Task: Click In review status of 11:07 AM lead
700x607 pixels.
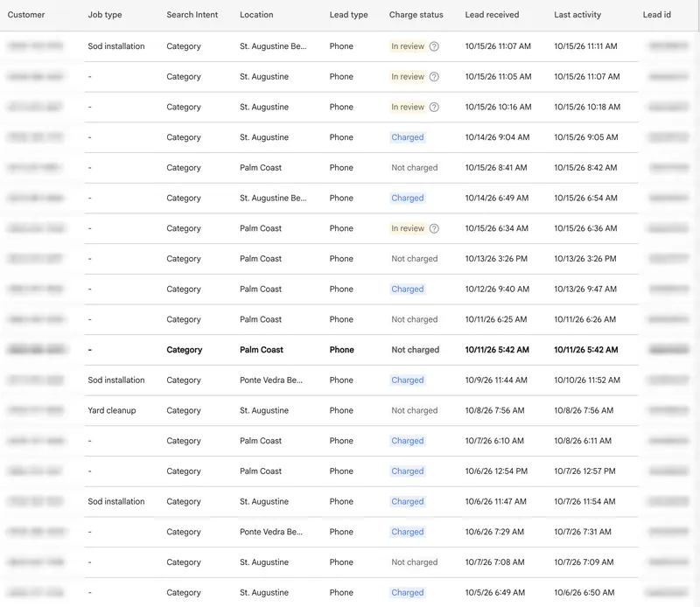Action: coord(408,46)
